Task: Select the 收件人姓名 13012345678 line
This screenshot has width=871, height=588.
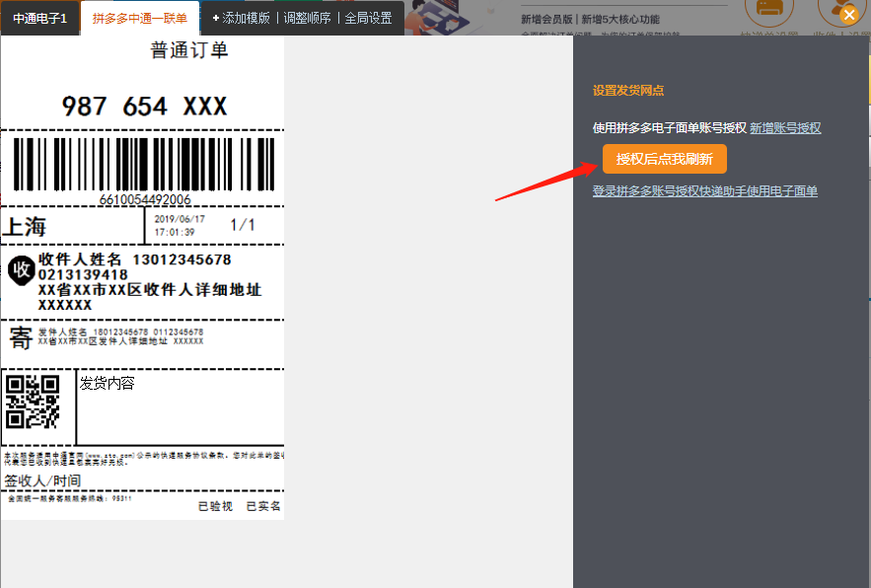Action: click(x=134, y=259)
